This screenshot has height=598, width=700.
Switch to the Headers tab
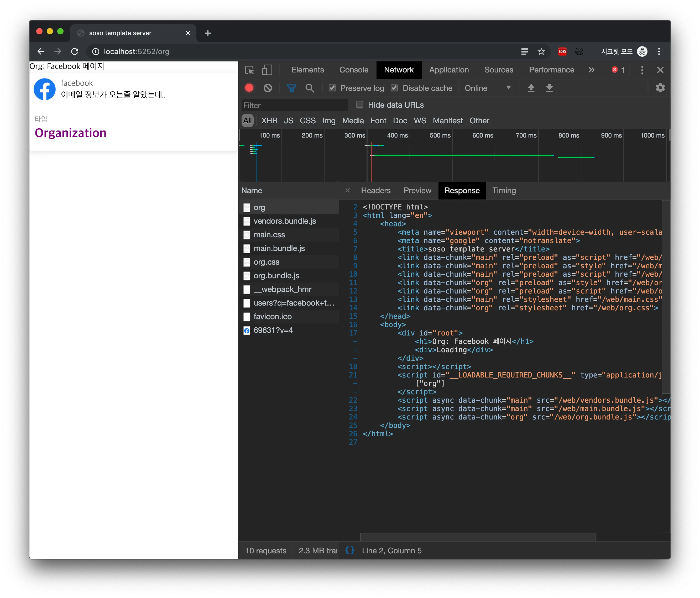(376, 191)
